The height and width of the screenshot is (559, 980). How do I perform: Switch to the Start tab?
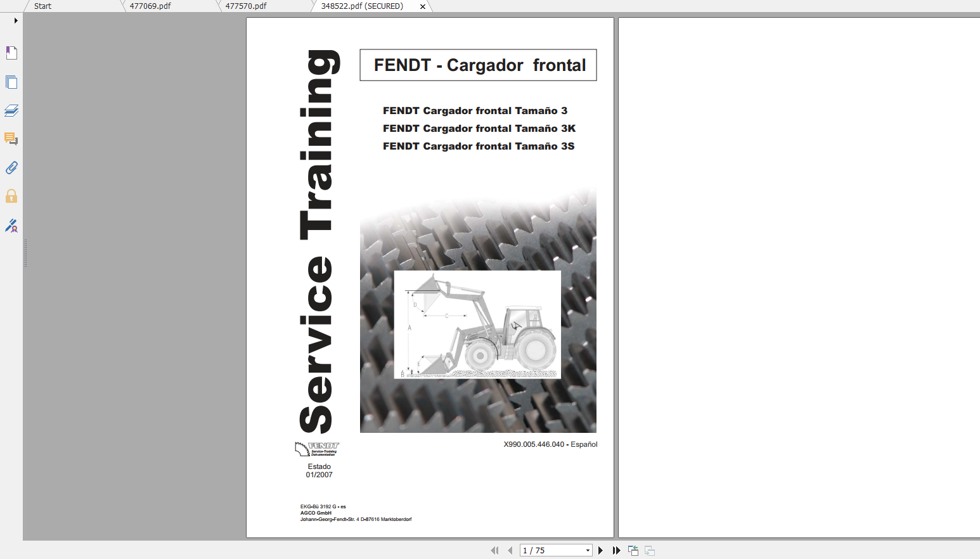click(x=41, y=6)
